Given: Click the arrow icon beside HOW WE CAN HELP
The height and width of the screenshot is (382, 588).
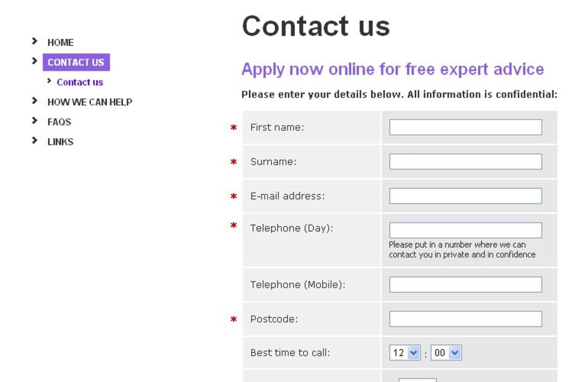Looking at the screenshot, I should pos(34,101).
